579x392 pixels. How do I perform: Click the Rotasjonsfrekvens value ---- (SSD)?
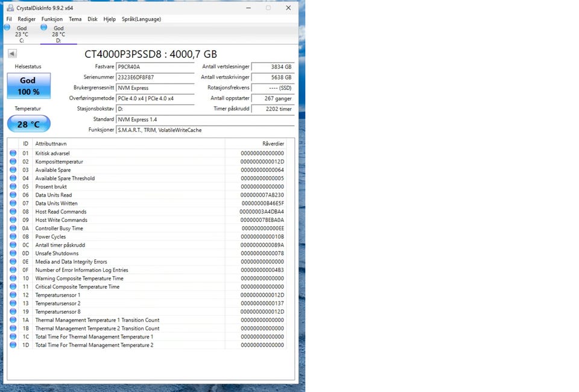pyautogui.click(x=273, y=88)
